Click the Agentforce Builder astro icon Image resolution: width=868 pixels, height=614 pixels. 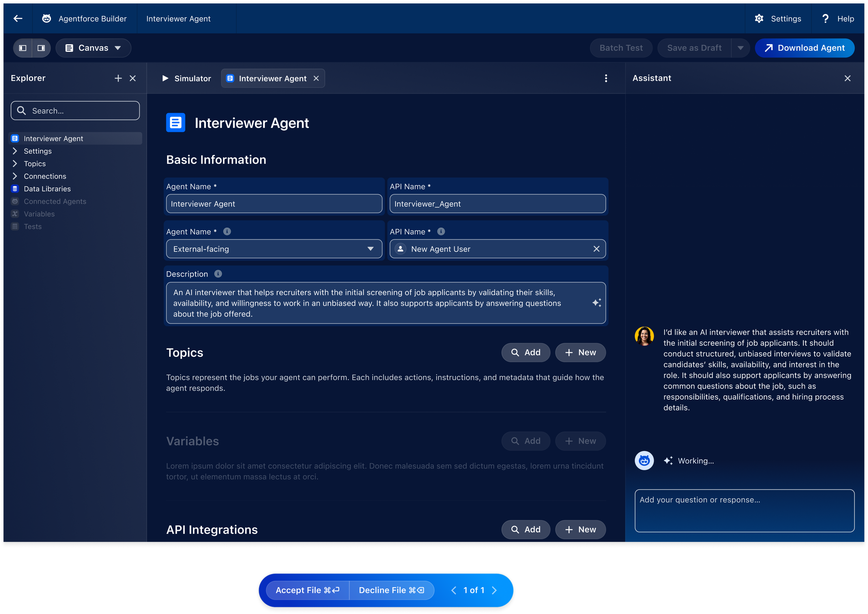point(47,18)
